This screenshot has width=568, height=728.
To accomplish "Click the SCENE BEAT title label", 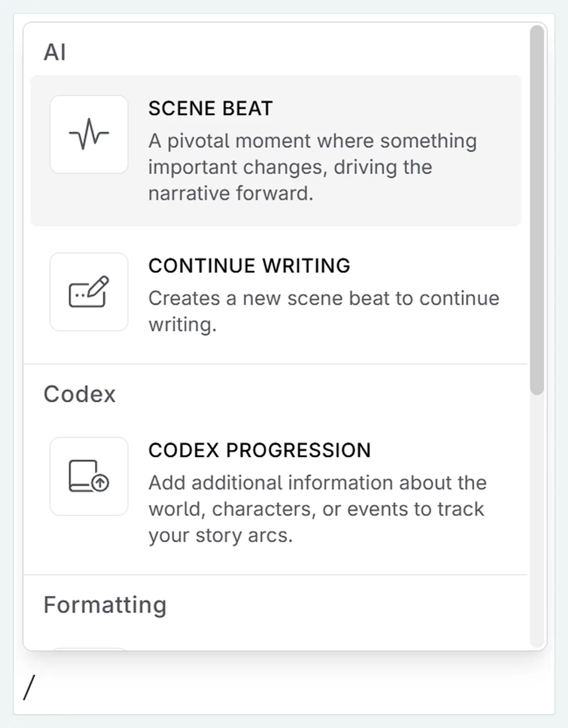I will 210,108.
